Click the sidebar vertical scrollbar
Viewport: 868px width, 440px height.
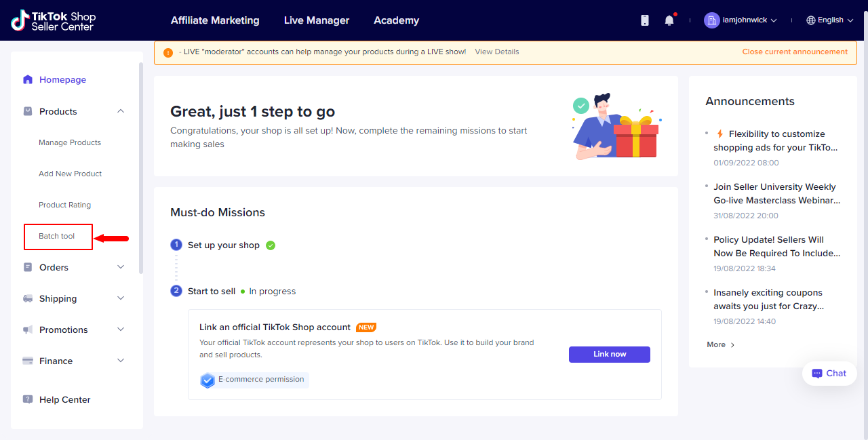click(x=141, y=168)
